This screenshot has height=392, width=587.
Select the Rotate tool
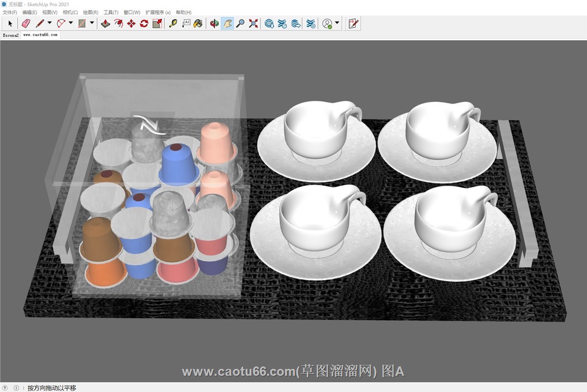pos(144,24)
